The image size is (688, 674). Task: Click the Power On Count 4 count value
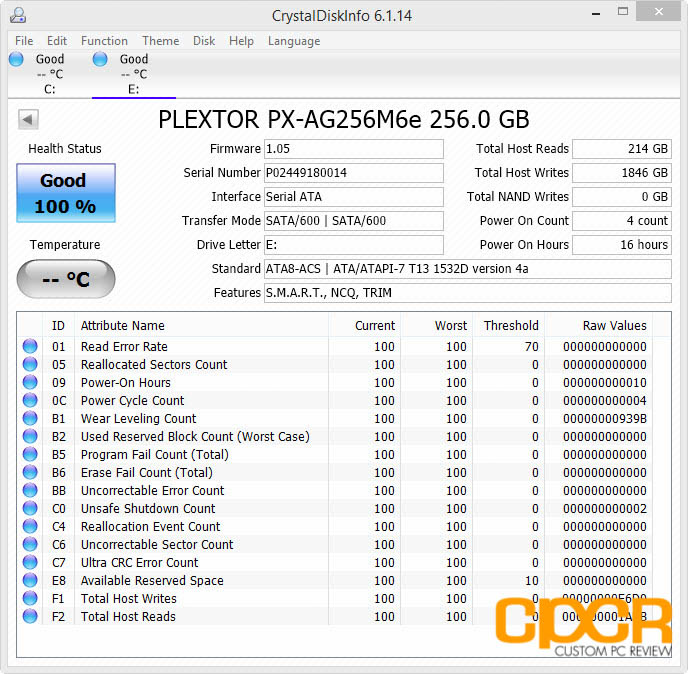[x=622, y=221]
